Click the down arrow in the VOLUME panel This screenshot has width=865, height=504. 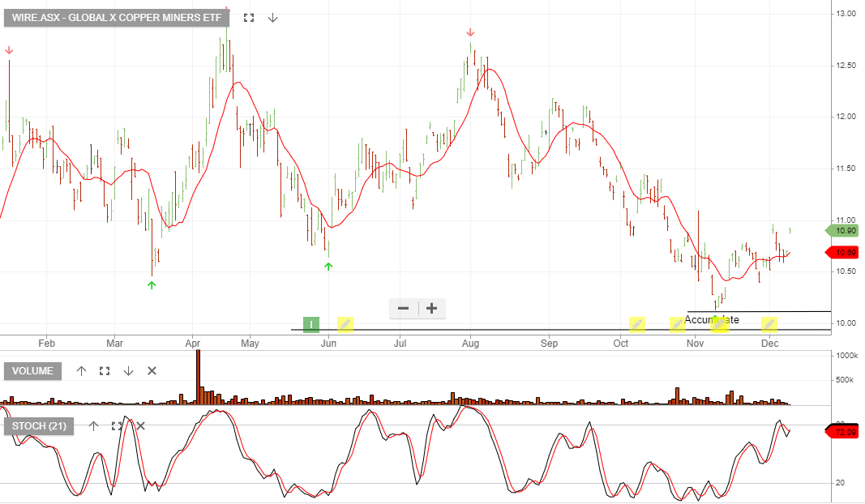pyautogui.click(x=128, y=370)
